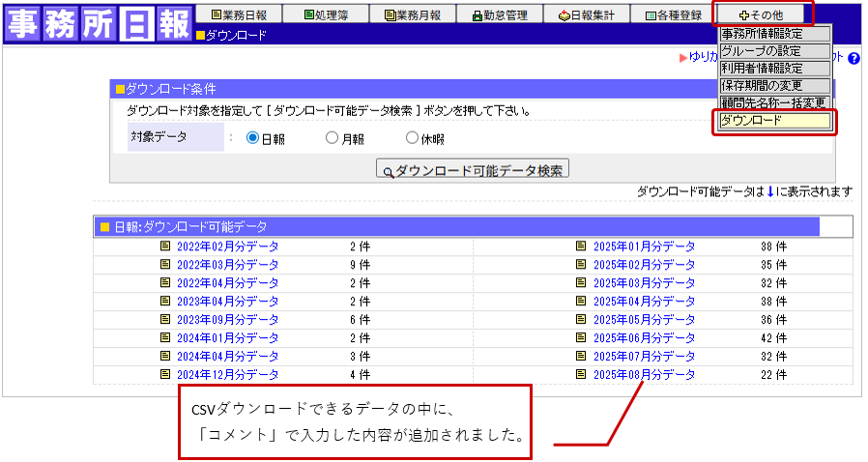Click document icon beside 2025年04月分データ
This screenshot has height=462, width=868.
click(x=581, y=301)
